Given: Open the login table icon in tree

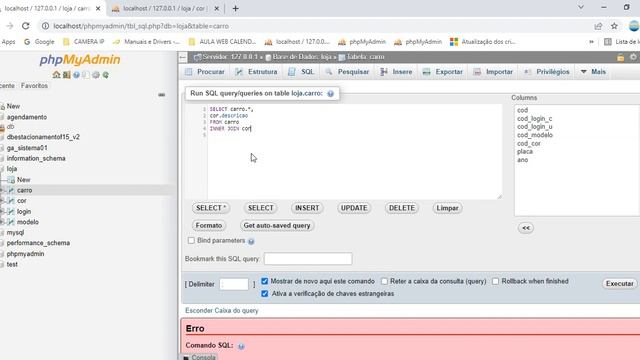Looking at the screenshot, I should (x=11, y=211).
